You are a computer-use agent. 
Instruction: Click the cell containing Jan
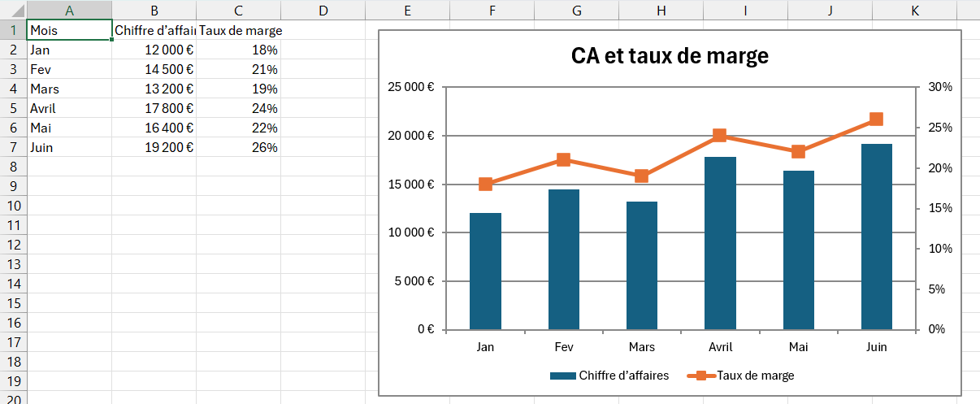69,50
